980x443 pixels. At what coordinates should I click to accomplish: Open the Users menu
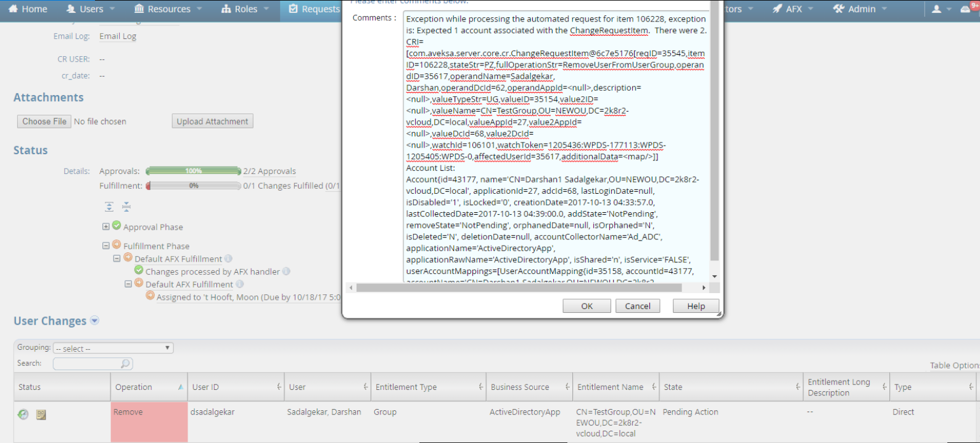[90, 9]
